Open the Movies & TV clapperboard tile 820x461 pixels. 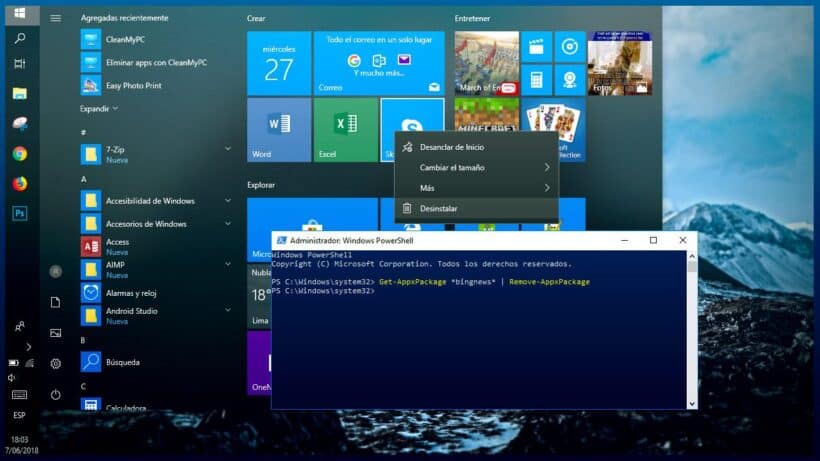(x=536, y=47)
